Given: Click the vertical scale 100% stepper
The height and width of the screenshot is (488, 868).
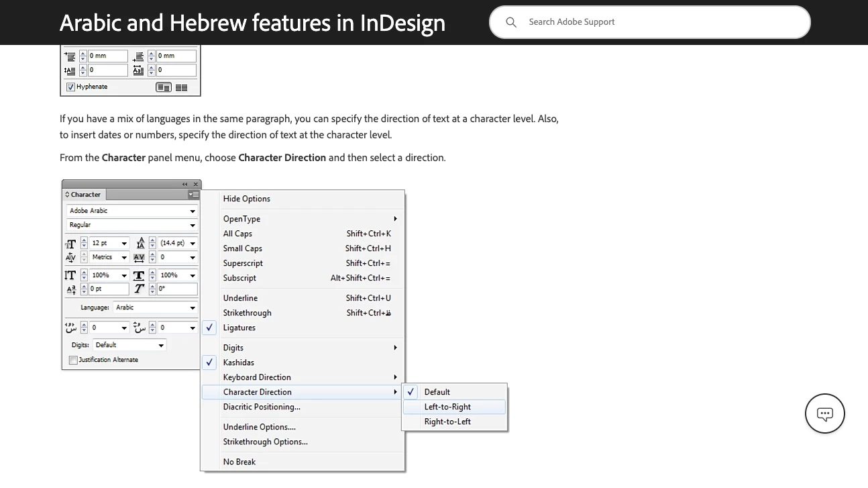Looking at the screenshot, I should click(84, 275).
